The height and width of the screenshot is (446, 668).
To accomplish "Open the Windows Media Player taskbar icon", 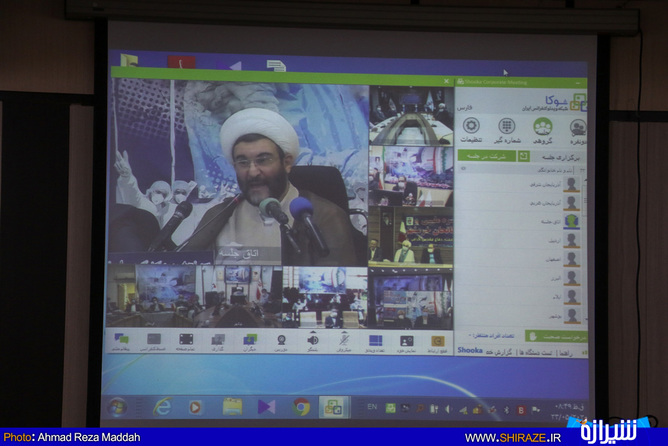I will tap(195, 407).
